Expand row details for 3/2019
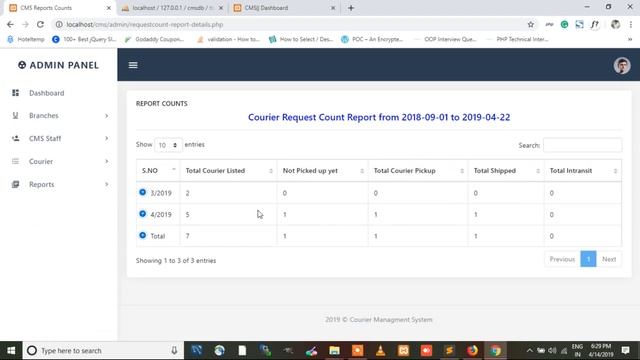Screen dimensions: 640x360 pyautogui.click(x=142, y=192)
